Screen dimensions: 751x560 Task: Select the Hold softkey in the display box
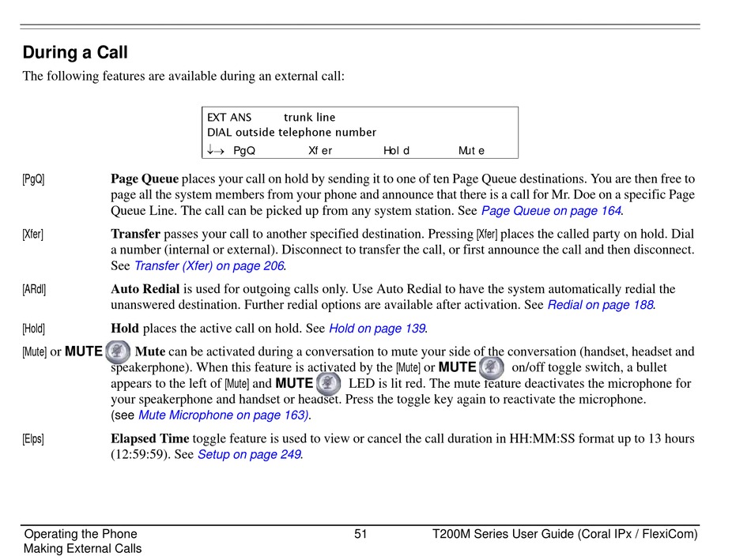click(396, 150)
